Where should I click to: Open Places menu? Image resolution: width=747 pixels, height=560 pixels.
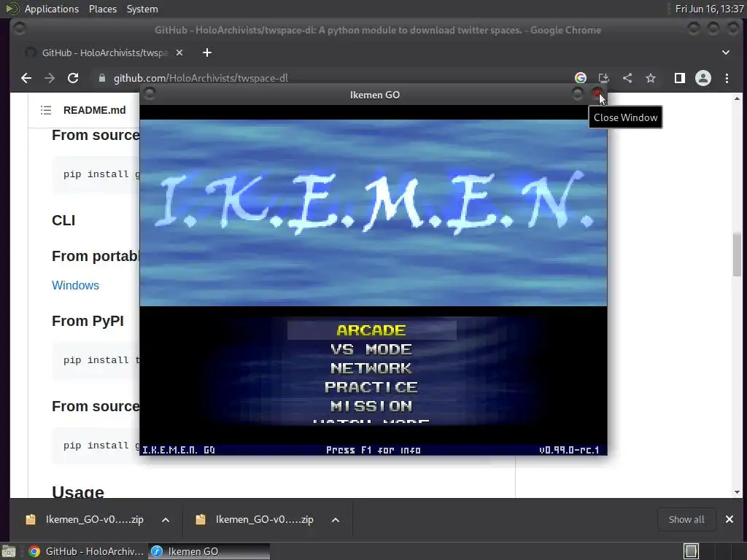point(102,9)
